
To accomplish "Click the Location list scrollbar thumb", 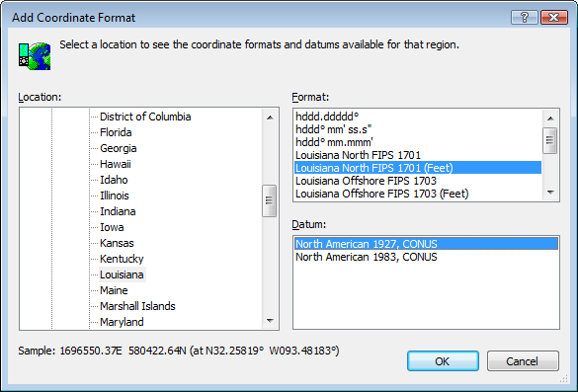I will [x=270, y=200].
